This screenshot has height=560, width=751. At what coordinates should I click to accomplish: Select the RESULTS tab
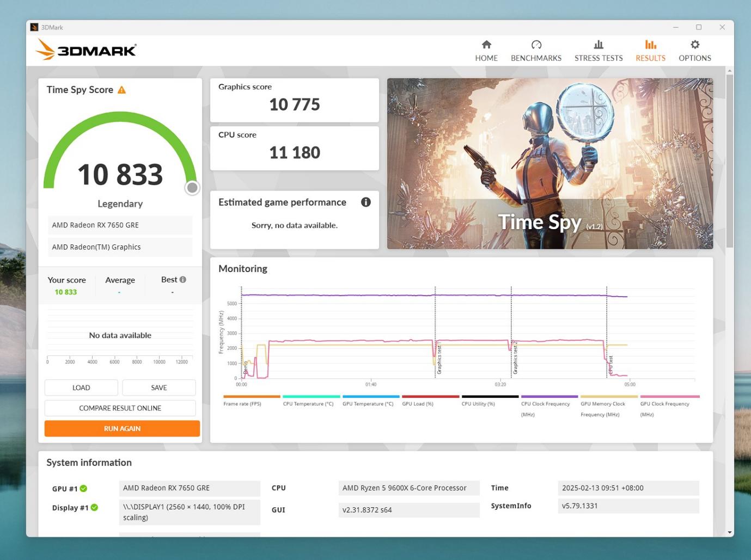coord(650,51)
